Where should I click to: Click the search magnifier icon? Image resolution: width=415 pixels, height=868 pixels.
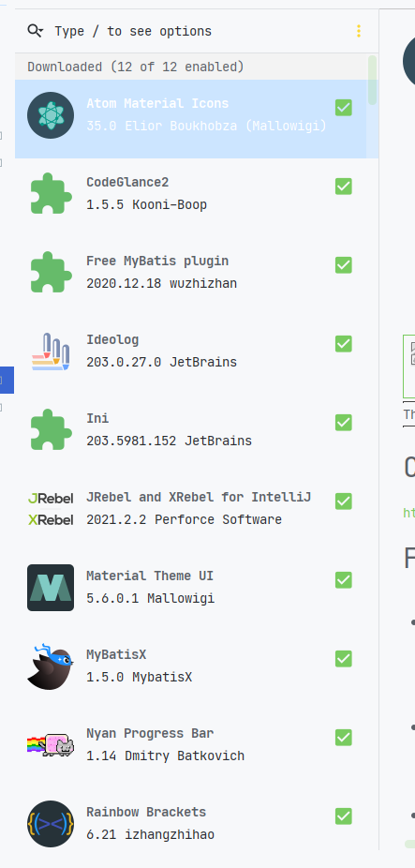coord(35,31)
